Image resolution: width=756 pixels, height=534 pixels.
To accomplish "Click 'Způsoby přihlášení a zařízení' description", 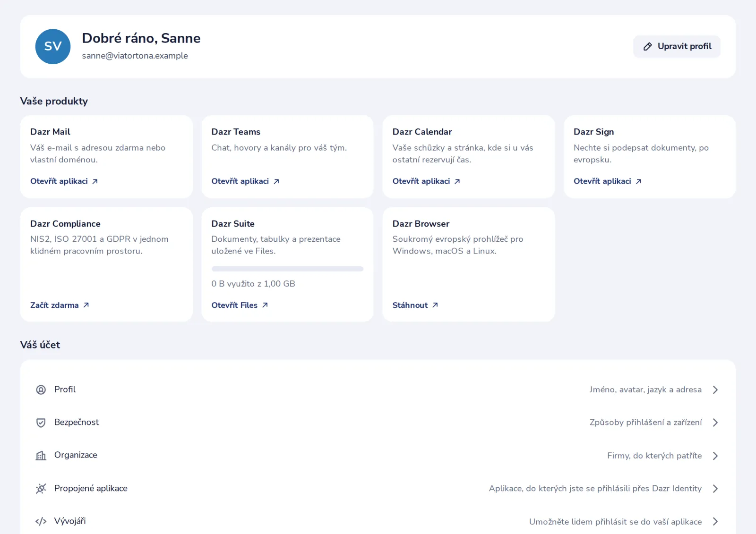I will coord(645,423).
